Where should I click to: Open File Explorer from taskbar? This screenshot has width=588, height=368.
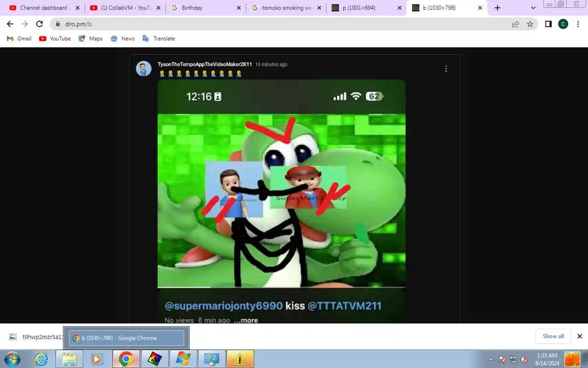point(69,359)
